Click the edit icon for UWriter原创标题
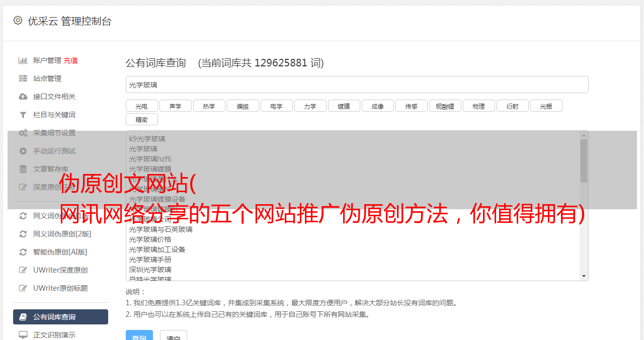 point(23,288)
